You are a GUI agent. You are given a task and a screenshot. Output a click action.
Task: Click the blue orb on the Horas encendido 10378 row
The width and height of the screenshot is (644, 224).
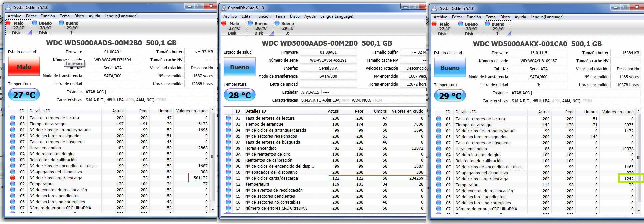click(439, 149)
